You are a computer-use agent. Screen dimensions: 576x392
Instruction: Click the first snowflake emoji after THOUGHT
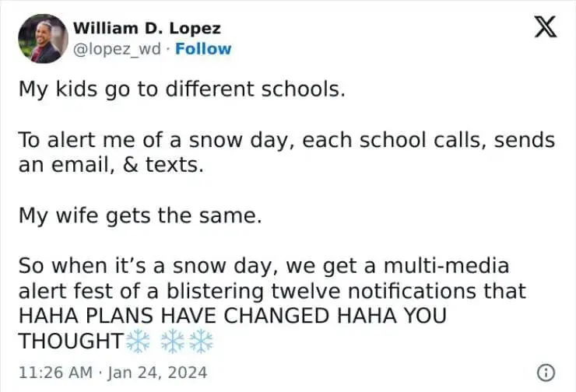(139, 341)
